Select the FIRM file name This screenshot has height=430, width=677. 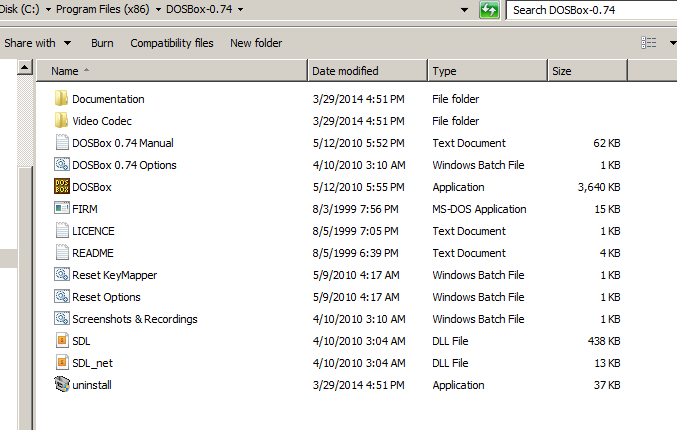(x=85, y=209)
